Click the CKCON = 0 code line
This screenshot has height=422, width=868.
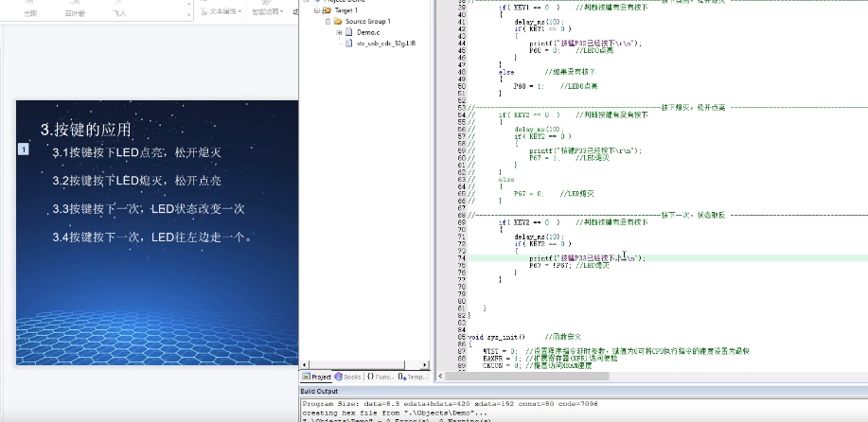tap(537, 365)
